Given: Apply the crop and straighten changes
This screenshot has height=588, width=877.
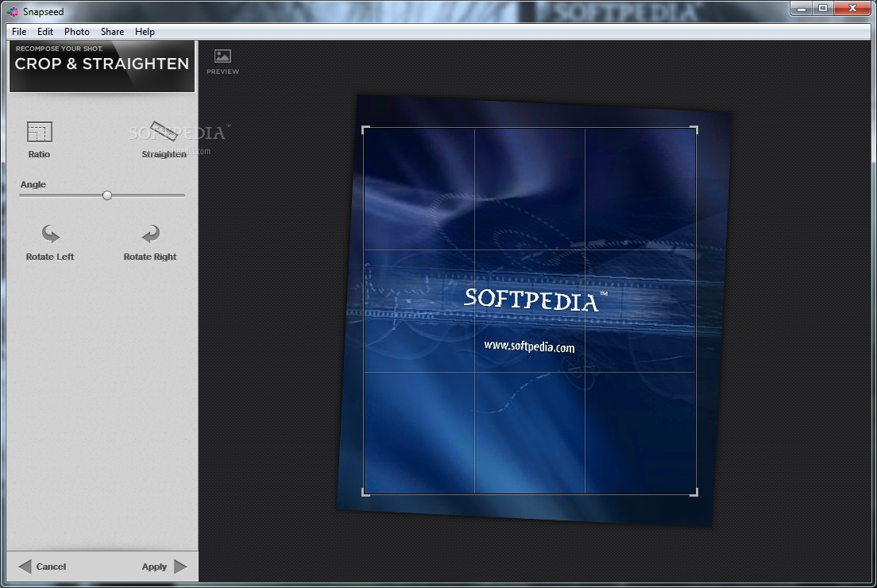Looking at the screenshot, I should point(164,567).
